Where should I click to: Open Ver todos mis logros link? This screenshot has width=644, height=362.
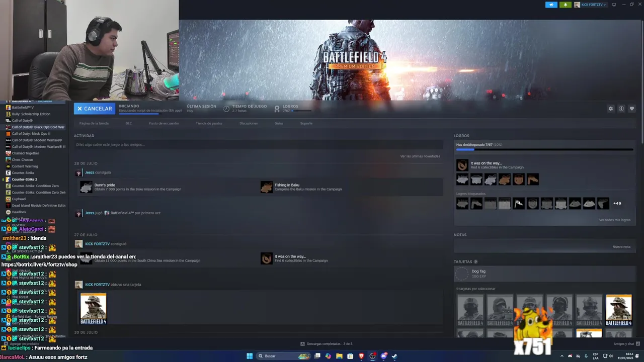pos(614,220)
